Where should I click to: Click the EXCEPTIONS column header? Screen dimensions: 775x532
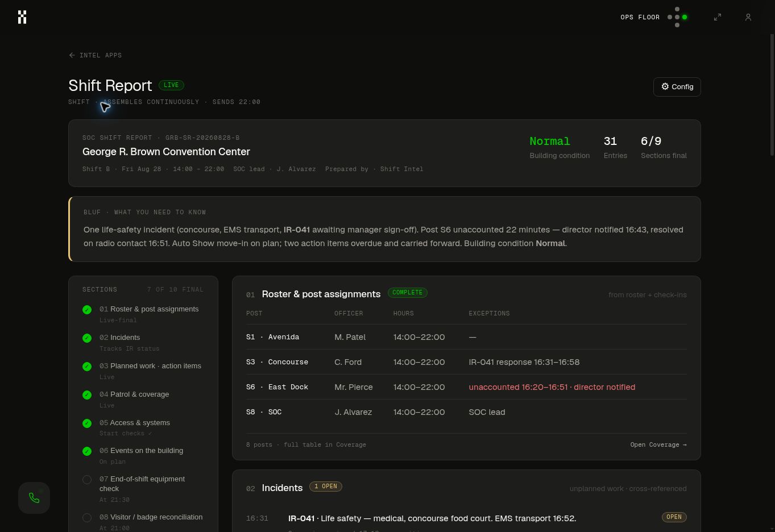489,313
